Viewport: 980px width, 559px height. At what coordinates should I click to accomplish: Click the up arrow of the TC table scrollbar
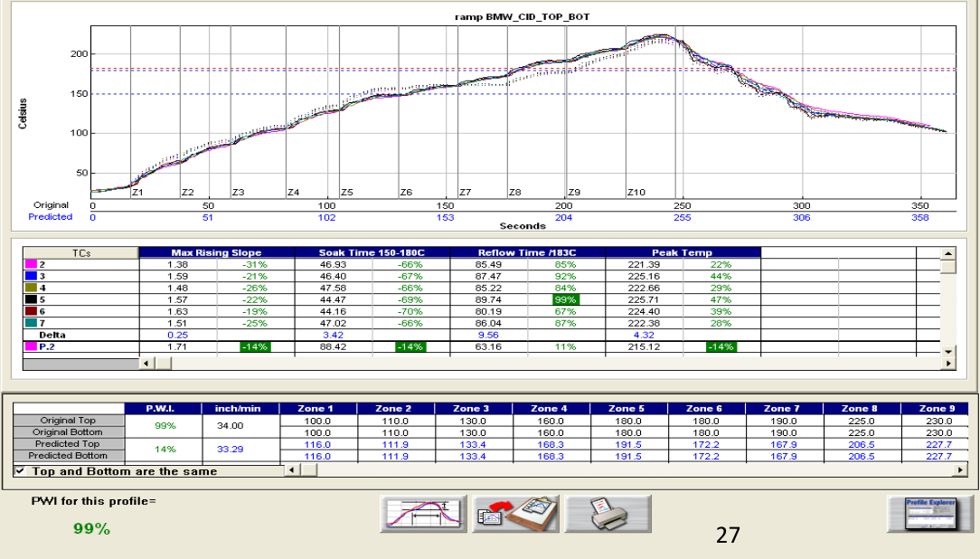tap(948, 253)
